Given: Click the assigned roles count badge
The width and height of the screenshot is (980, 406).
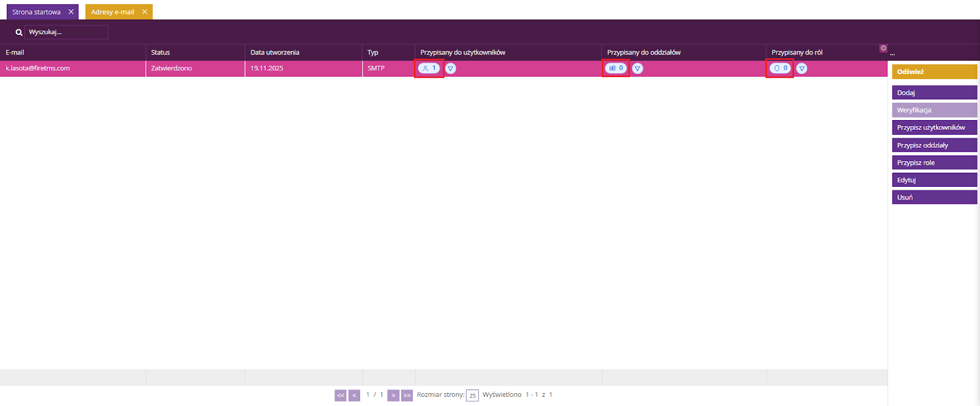Looking at the screenshot, I should tap(780, 68).
